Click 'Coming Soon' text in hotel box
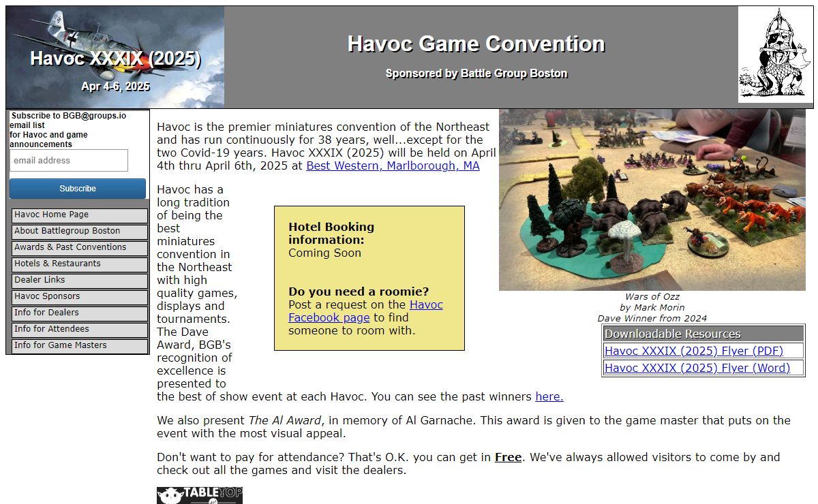 (x=324, y=253)
